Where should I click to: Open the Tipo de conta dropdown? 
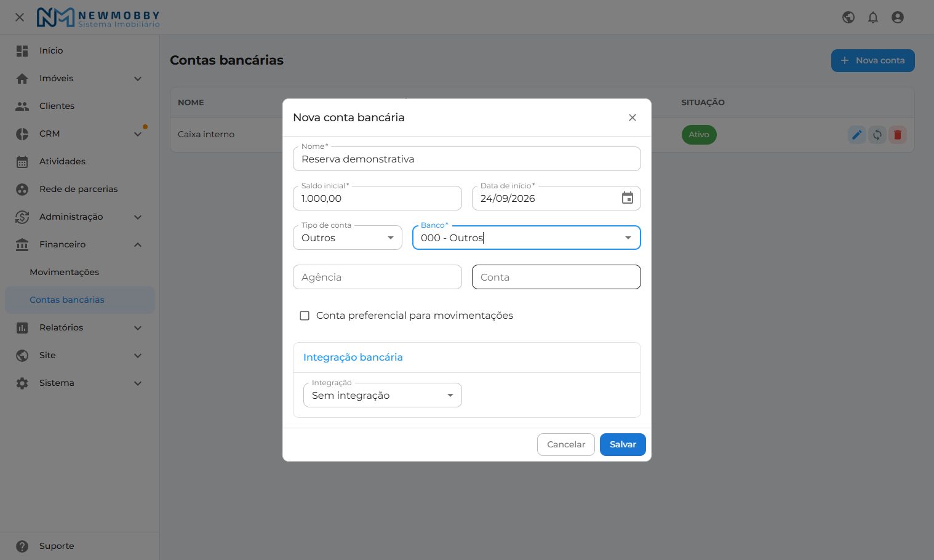[x=348, y=238]
